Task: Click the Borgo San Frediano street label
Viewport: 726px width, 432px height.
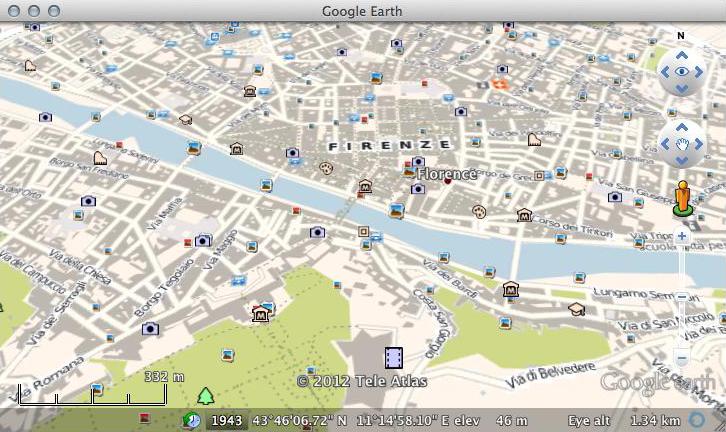Action: 88,169
